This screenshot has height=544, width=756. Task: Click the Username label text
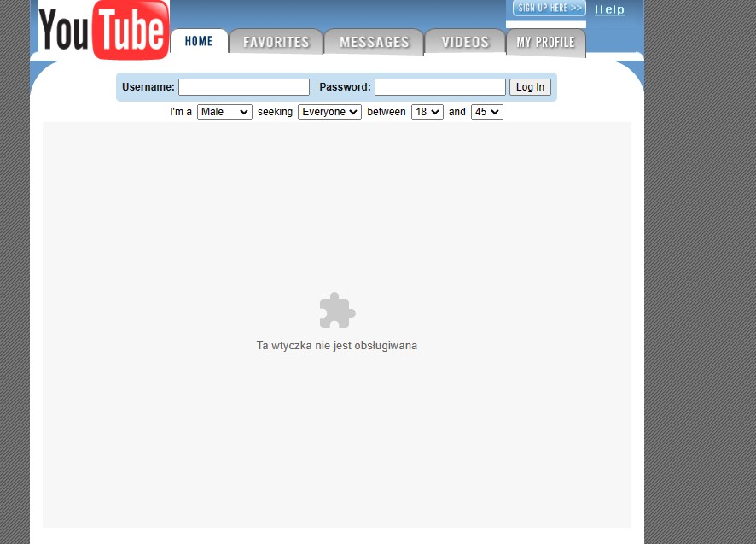148,87
